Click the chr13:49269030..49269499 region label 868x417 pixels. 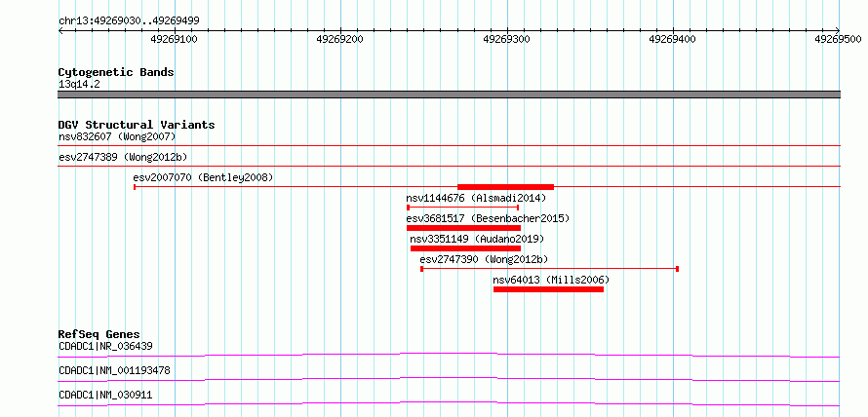(x=129, y=21)
